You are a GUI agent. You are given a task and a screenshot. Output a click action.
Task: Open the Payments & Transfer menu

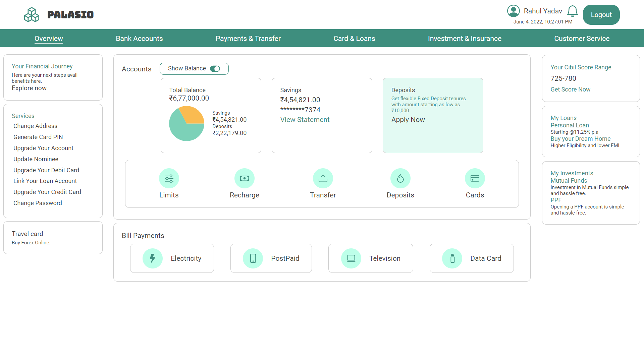coord(248,39)
